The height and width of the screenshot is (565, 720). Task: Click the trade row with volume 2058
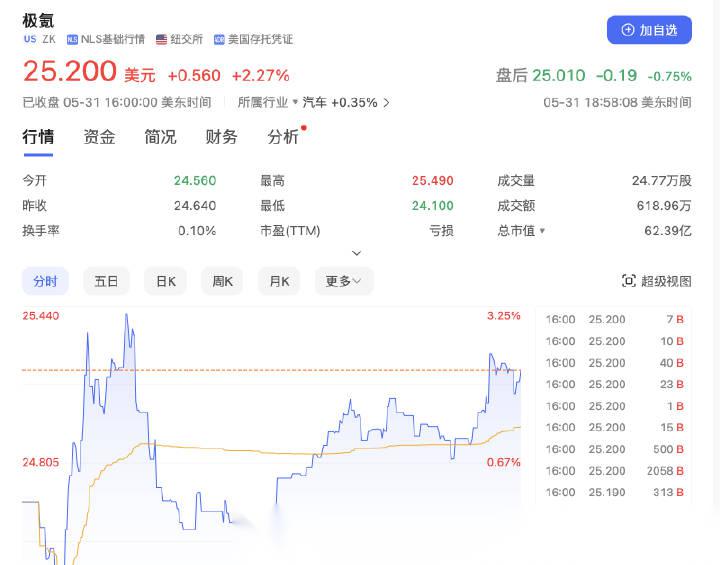[614, 471]
